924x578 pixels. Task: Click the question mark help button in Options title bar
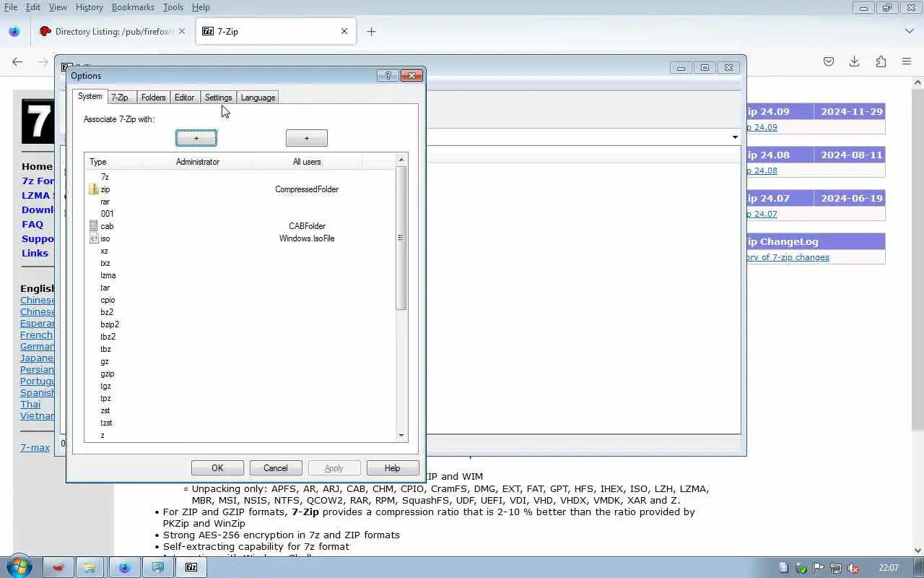tap(388, 76)
